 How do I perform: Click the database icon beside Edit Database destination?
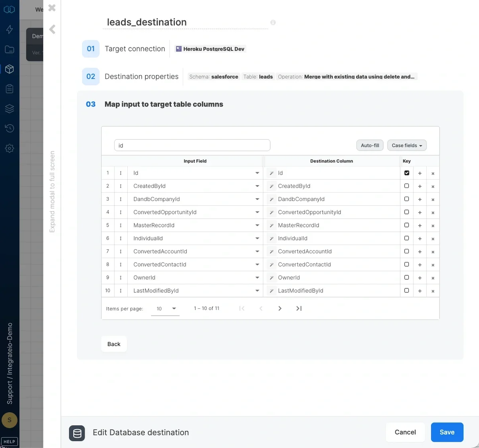point(77,433)
